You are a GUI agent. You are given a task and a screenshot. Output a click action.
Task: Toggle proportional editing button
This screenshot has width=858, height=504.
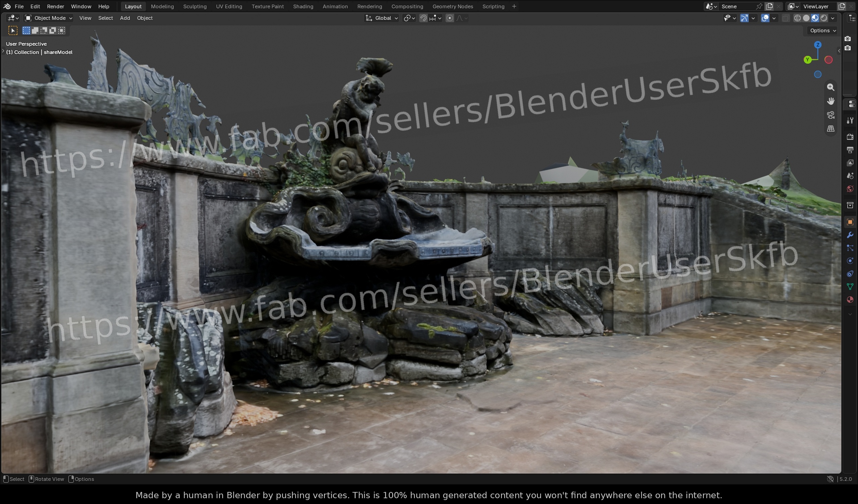tap(449, 18)
